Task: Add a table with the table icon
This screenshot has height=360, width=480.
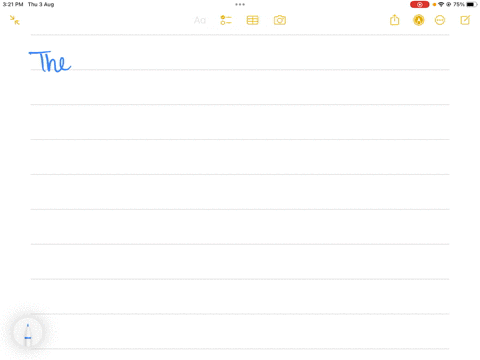Action: coord(252,20)
